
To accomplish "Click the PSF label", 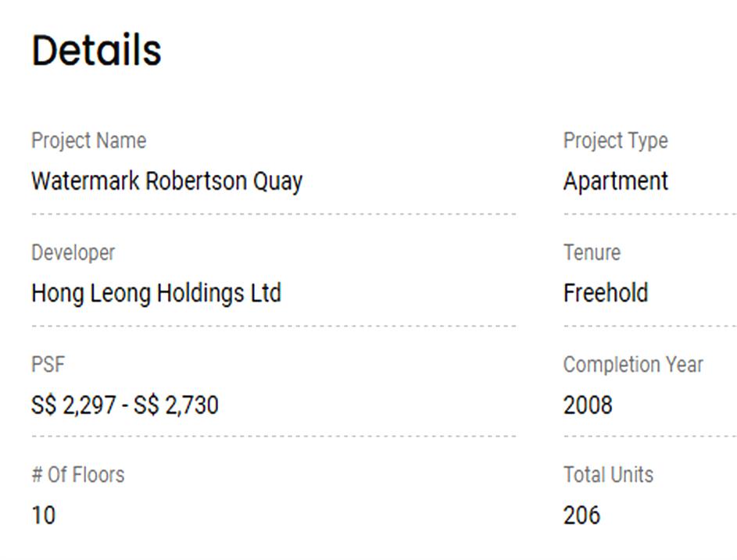I will (48, 365).
